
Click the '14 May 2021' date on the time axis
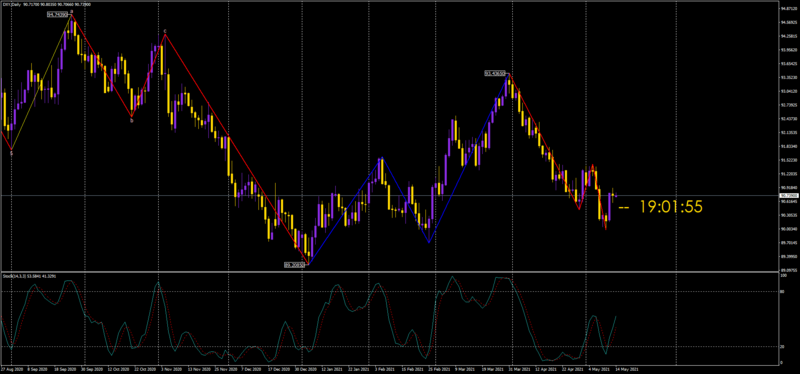coord(627,368)
